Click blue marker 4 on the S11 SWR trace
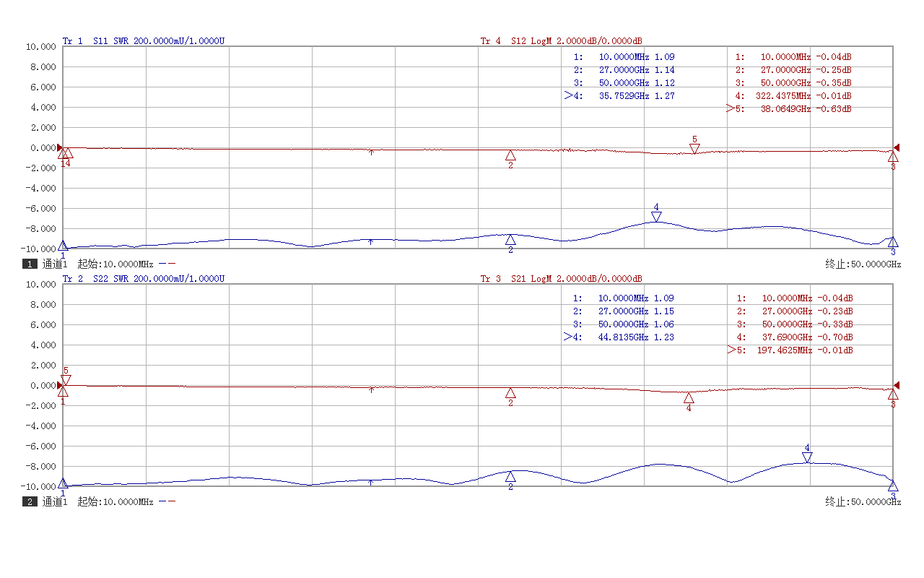 (656, 216)
